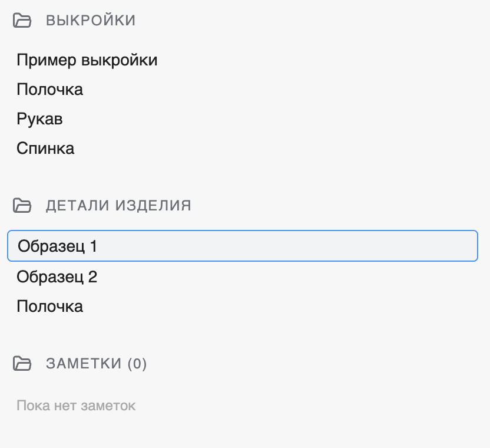The width and height of the screenshot is (490, 448).
Task: Expand the ЗАМЕТКИ (0) section header
Action: 96,363
